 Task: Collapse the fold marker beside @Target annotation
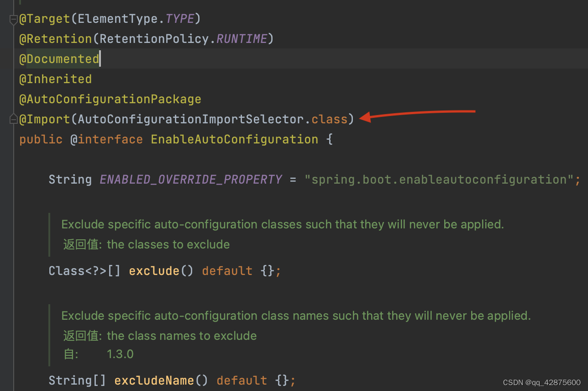tap(13, 20)
